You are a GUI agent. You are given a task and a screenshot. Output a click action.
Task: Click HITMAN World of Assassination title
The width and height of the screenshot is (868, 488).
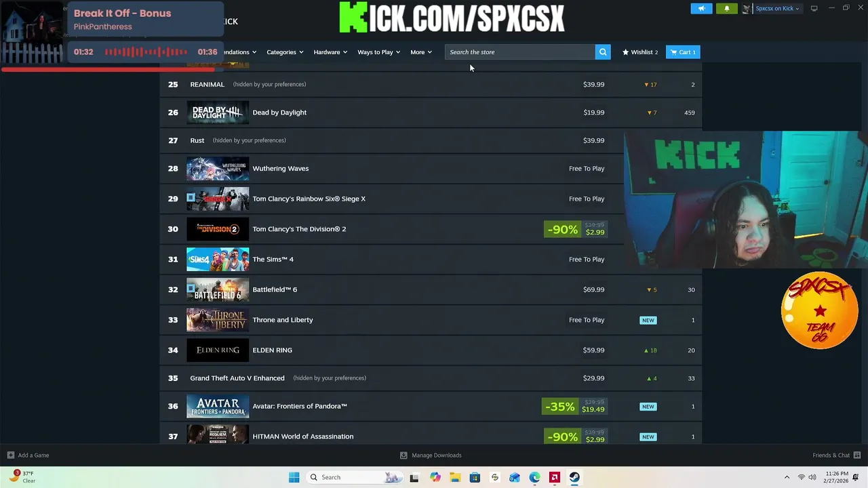302,436
